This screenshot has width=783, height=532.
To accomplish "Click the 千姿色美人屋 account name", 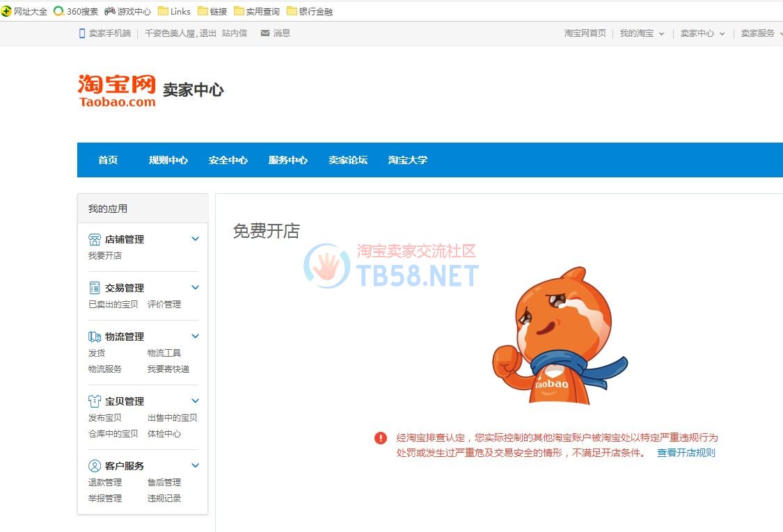I will 170,33.
